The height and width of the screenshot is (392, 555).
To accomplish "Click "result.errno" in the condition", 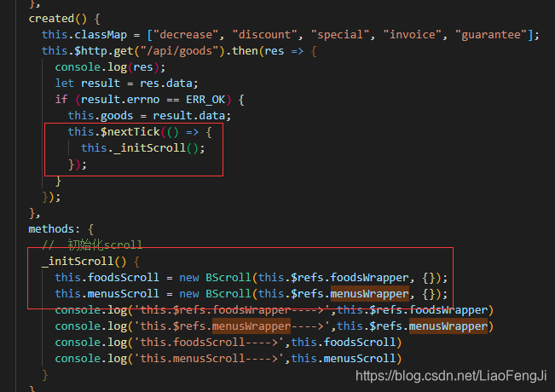I will [120, 100].
